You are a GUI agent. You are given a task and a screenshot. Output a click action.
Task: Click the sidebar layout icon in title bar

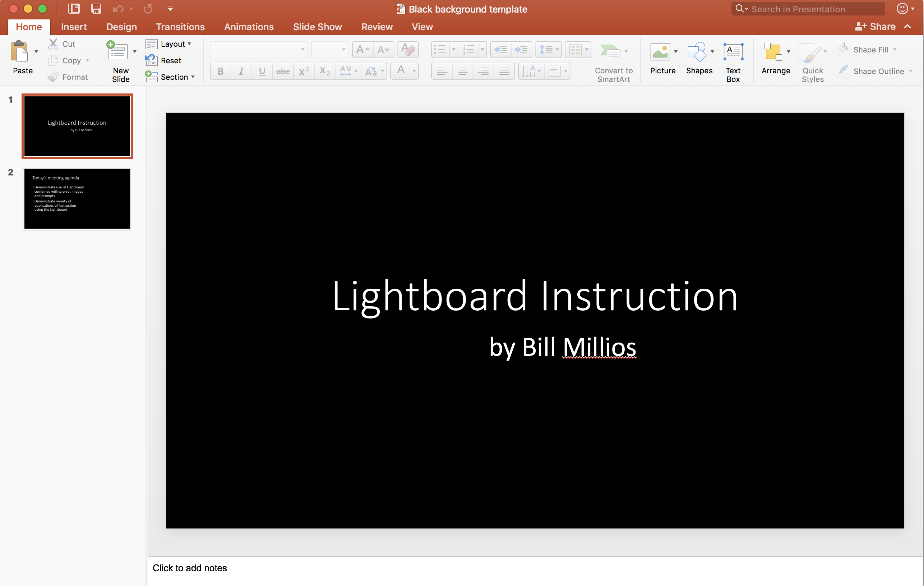click(74, 8)
